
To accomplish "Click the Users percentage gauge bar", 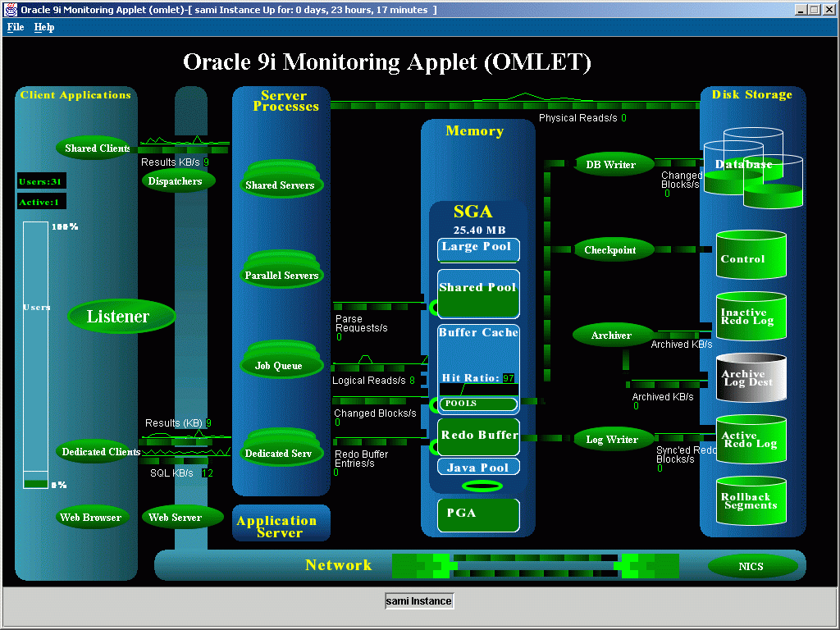I will click(36, 355).
